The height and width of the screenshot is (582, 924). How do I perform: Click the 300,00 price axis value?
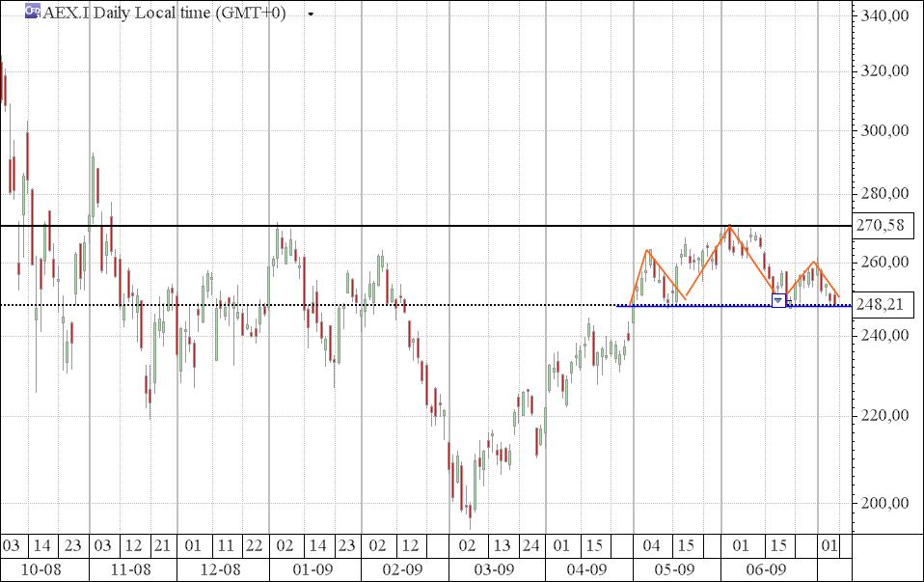(x=883, y=130)
